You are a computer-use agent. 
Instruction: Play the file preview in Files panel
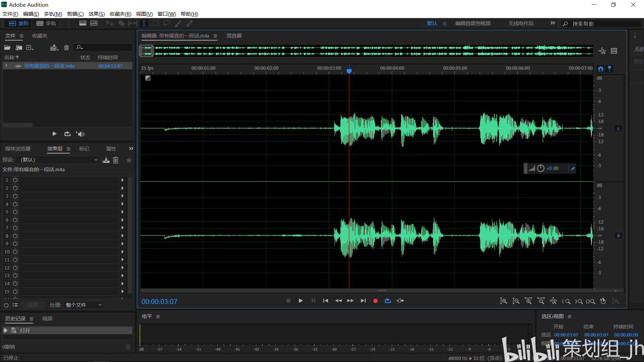click(54, 134)
